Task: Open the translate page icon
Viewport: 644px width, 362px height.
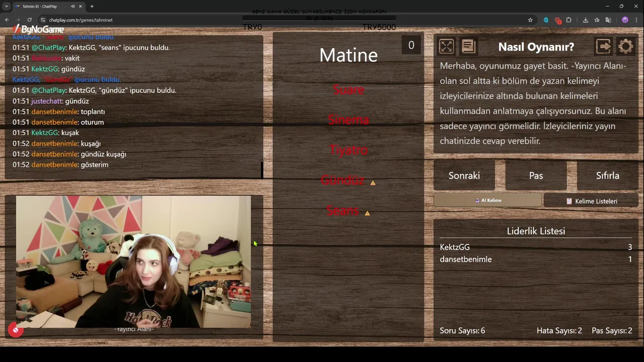Action: click(608, 20)
